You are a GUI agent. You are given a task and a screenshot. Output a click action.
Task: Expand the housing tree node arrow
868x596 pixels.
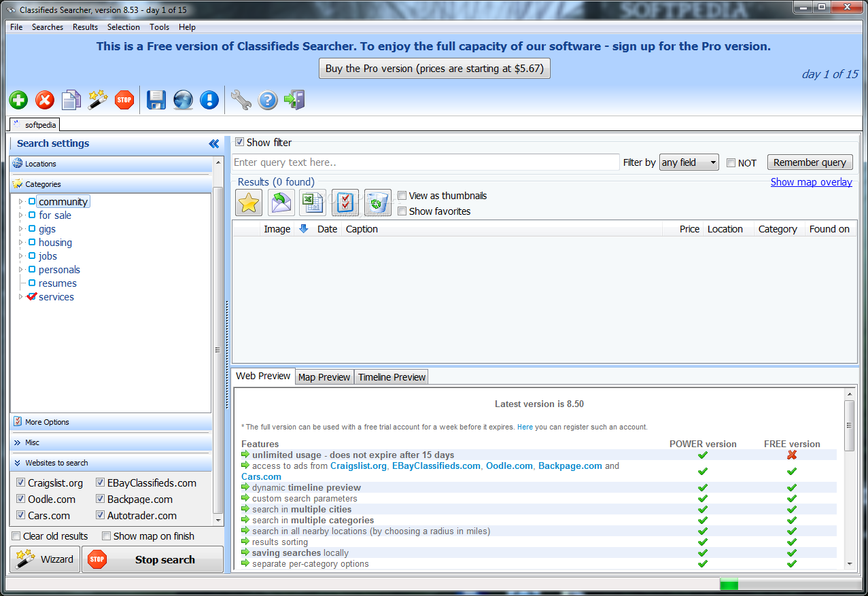[21, 243]
